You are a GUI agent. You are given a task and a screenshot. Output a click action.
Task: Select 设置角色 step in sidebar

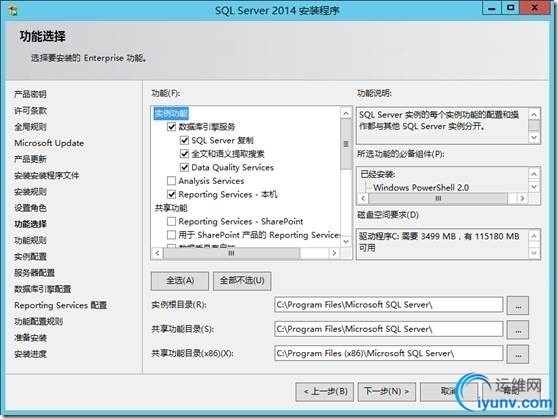30,208
